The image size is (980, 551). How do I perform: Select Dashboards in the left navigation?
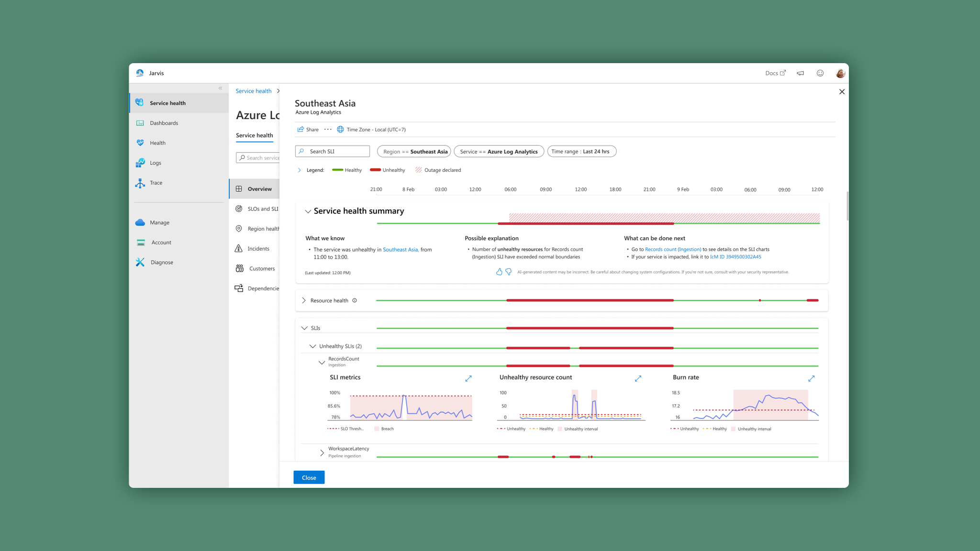pyautogui.click(x=164, y=123)
